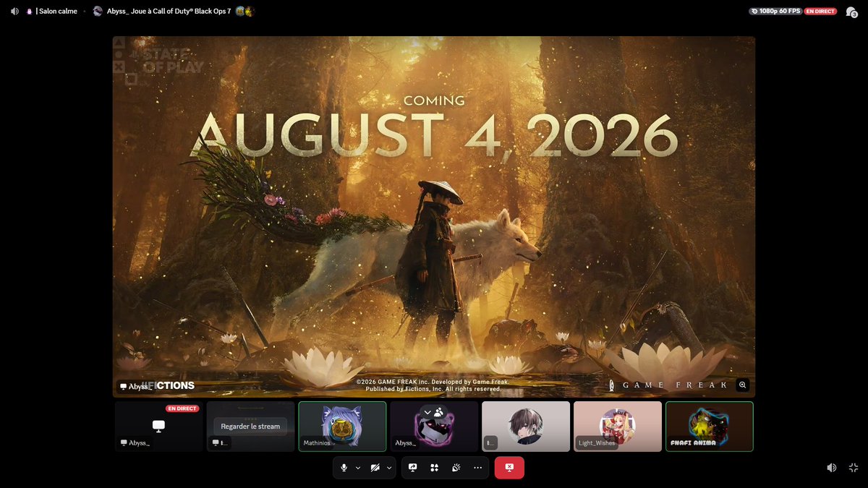Viewport: 868px width, 488px height.
Task: Disconnect from the call with red button
Action: pos(509,468)
